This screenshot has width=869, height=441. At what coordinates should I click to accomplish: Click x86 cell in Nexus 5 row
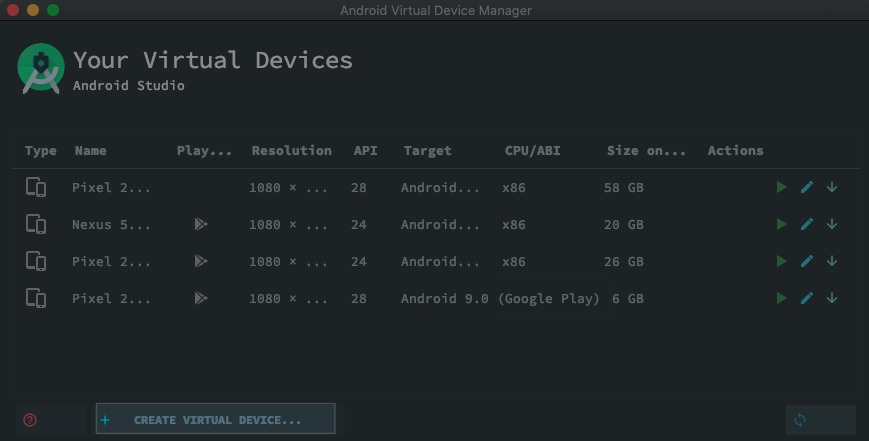pyautogui.click(x=514, y=224)
